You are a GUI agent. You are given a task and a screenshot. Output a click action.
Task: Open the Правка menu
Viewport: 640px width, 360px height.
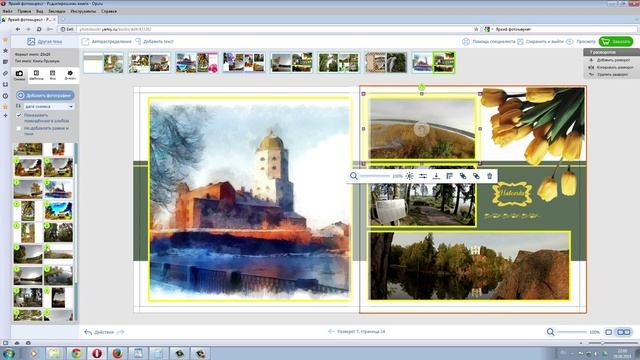24,11
